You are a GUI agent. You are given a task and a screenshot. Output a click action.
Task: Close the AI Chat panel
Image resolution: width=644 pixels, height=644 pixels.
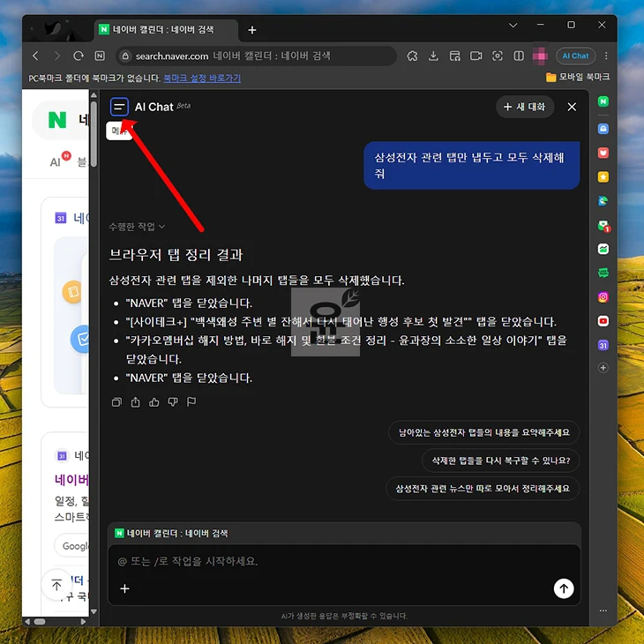572,107
